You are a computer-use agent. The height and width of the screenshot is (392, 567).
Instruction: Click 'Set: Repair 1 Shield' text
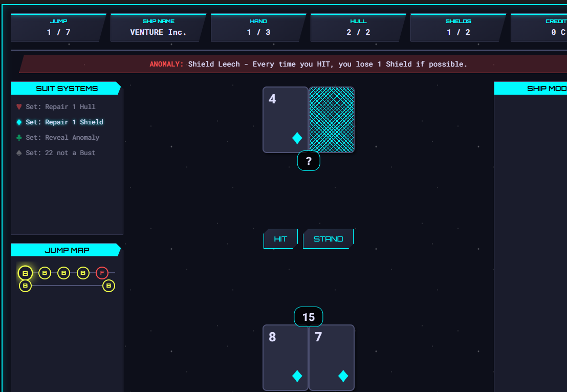click(64, 122)
